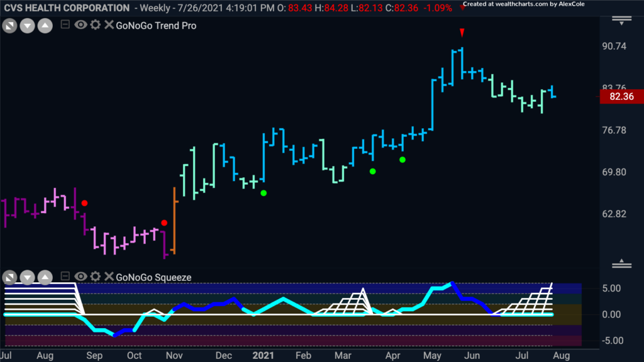Remove the GoNoGo Trend Pro indicator

pyautogui.click(x=109, y=25)
